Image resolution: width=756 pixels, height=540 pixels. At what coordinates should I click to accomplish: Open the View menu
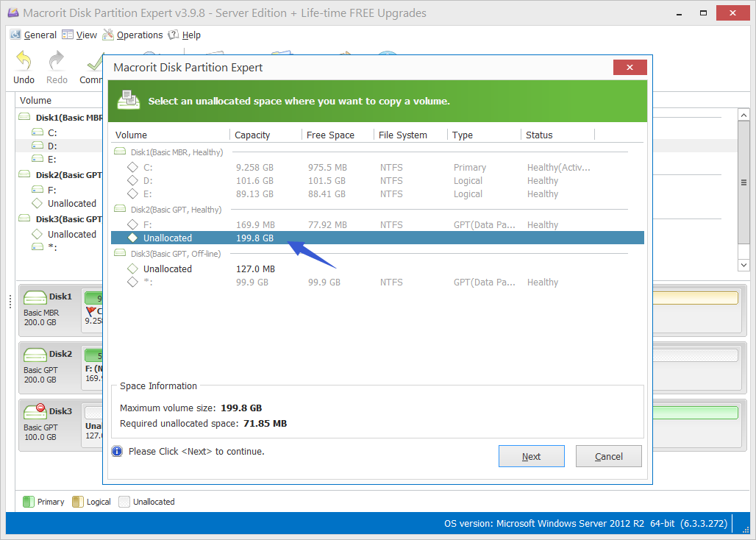(80, 35)
